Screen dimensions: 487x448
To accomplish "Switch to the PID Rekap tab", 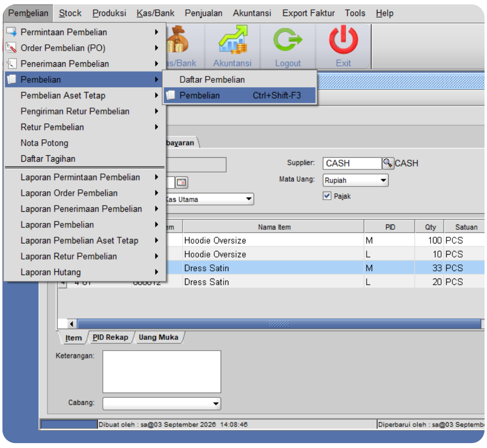I will pyautogui.click(x=110, y=337).
